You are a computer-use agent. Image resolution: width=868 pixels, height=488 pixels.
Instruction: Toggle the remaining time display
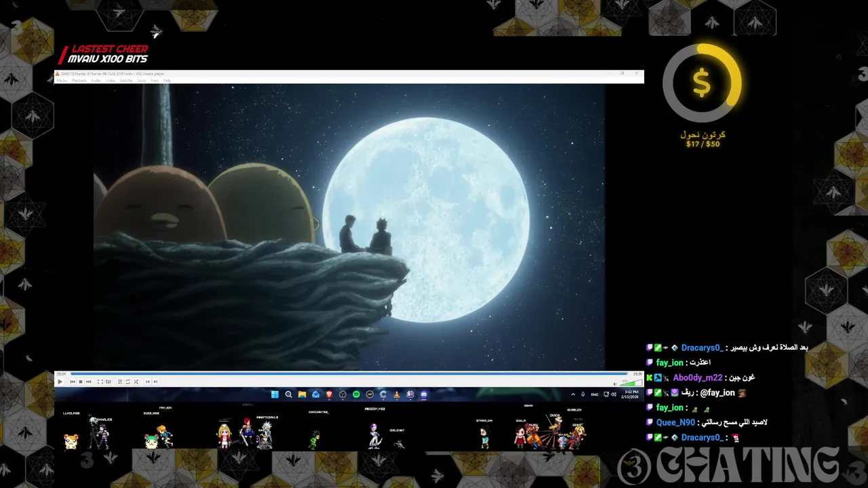[637, 373]
